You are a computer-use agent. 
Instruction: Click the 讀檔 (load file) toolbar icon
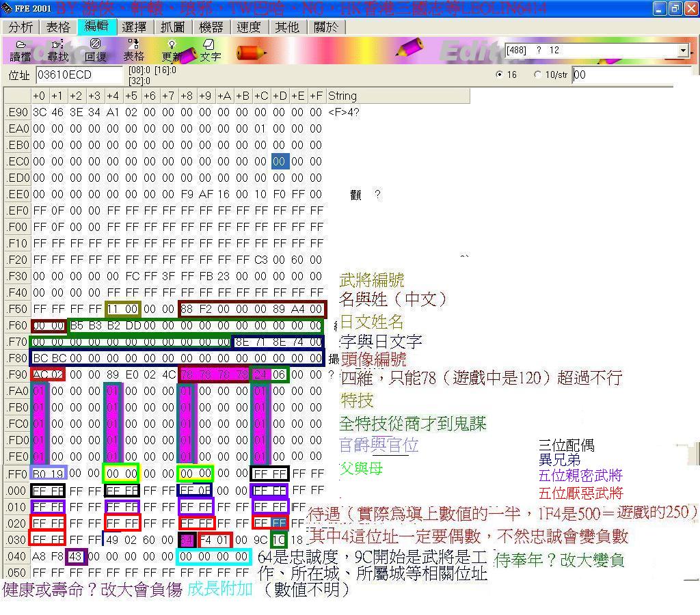21,51
